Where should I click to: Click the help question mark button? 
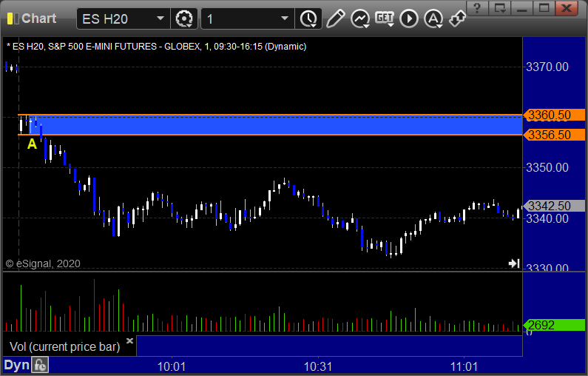coord(477,8)
